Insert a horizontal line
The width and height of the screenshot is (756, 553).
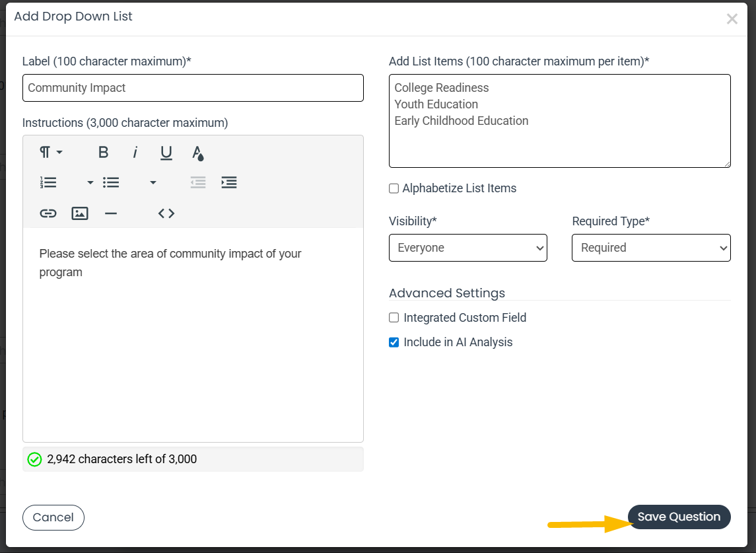point(111,213)
